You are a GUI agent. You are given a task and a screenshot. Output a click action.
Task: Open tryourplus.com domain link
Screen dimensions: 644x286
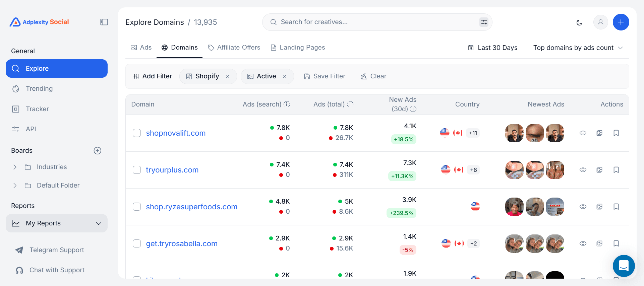point(172,170)
